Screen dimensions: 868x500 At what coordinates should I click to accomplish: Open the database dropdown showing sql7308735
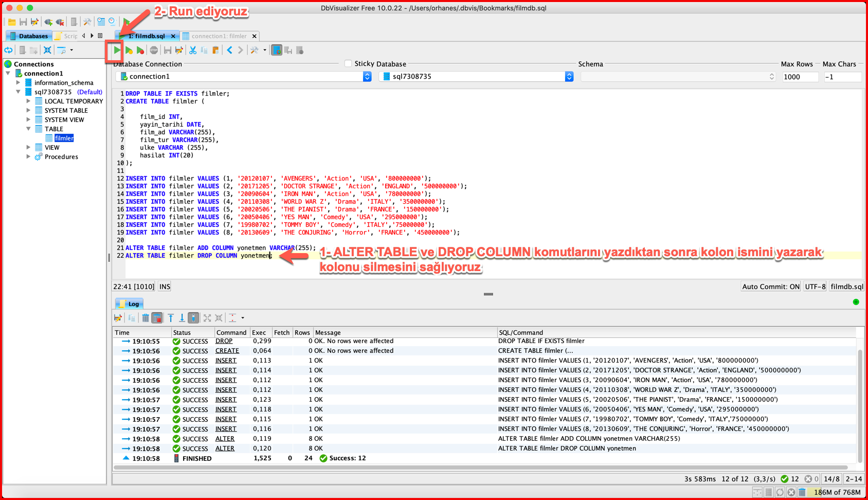pos(476,77)
